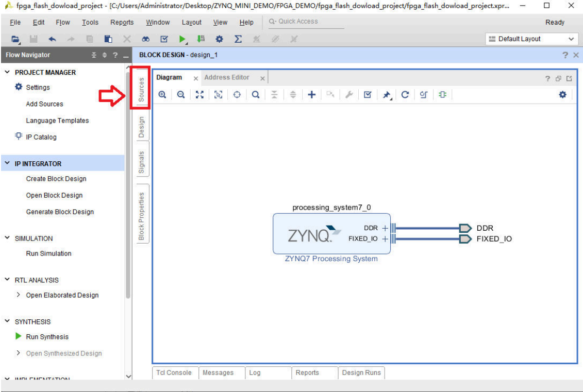Switch to the Address Editor tab

[x=227, y=77]
